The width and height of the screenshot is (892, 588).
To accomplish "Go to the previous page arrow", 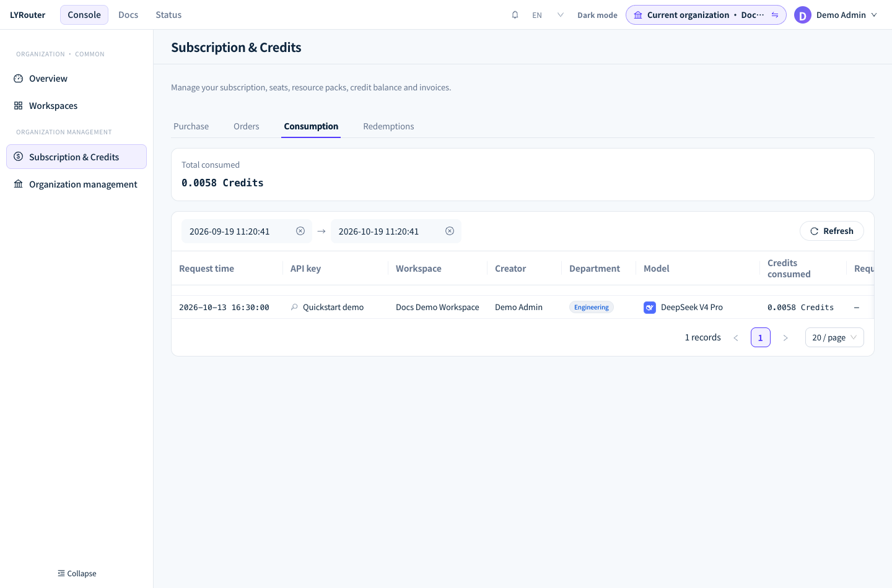I will 736,338.
